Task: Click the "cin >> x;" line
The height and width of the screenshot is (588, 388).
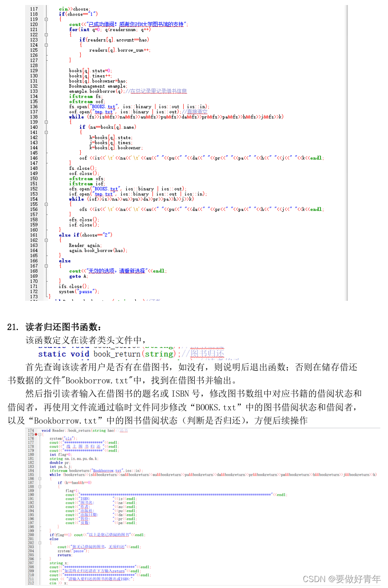Action: click(59, 583)
